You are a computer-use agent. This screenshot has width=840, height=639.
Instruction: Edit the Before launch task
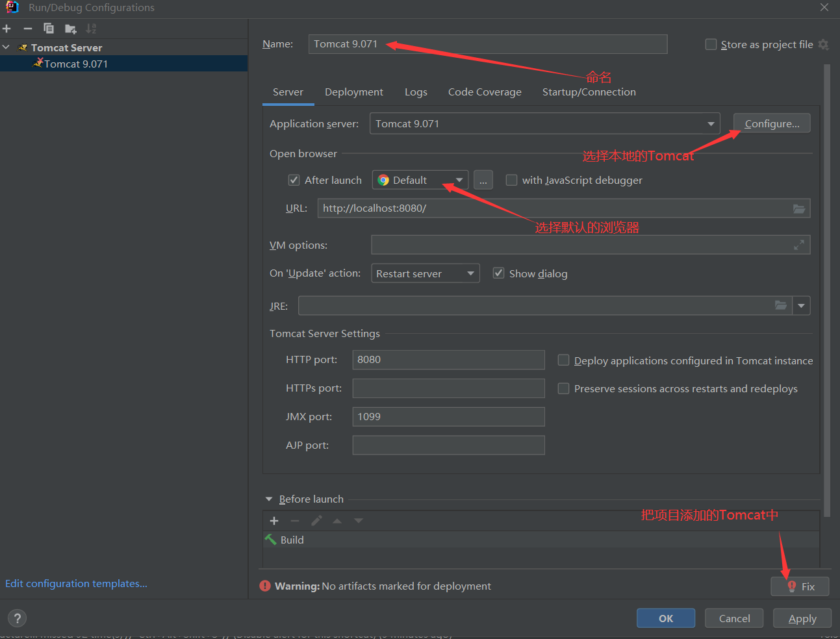pos(316,521)
